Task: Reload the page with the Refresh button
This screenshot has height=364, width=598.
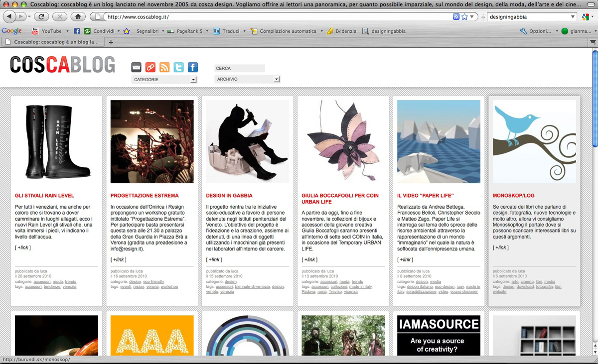Action: (41, 16)
